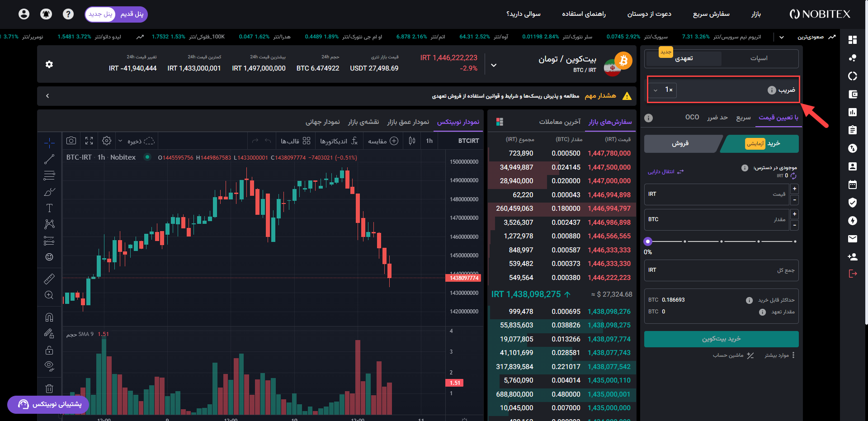Switch to the recent trades tab
The image size is (868, 421).
[560, 122]
